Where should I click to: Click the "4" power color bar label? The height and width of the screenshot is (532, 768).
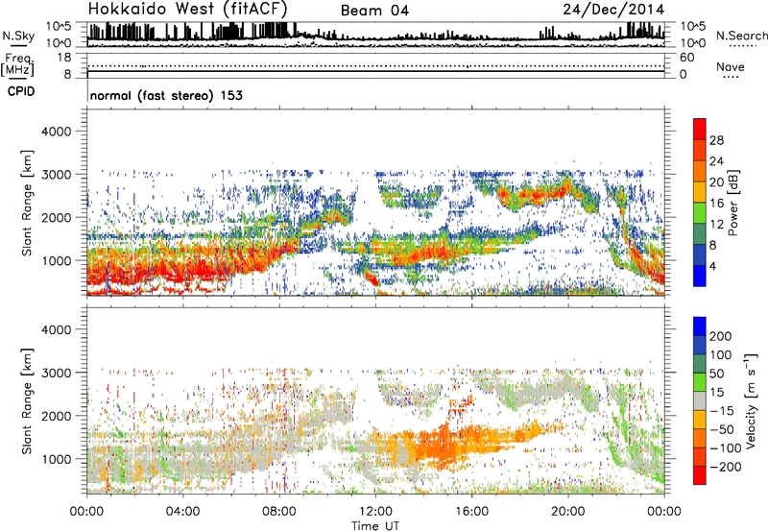tap(713, 267)
